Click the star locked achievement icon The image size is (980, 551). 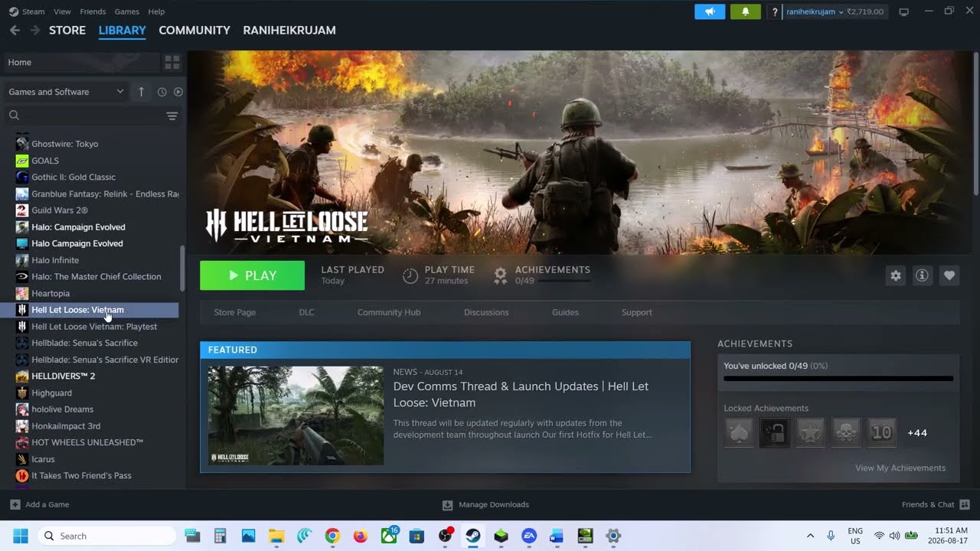(810, 432)
